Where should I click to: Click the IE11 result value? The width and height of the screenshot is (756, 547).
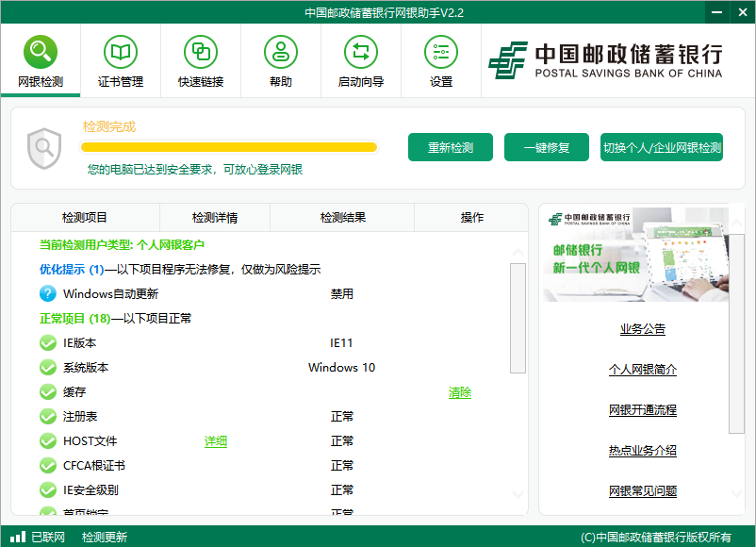tap(341, 343)
